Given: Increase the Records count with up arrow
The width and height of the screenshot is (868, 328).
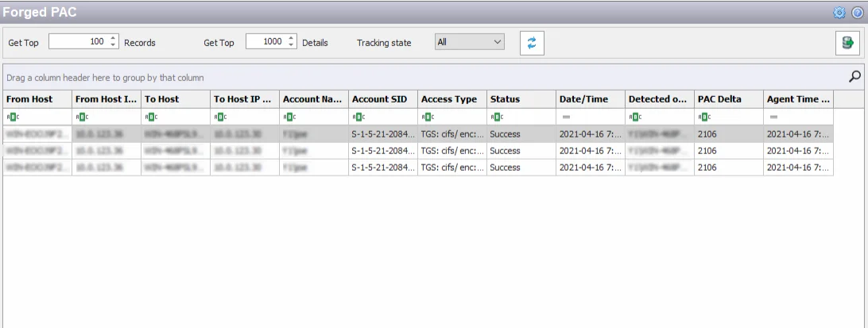Looking at the screenshot, I should [x=113, y=38].
